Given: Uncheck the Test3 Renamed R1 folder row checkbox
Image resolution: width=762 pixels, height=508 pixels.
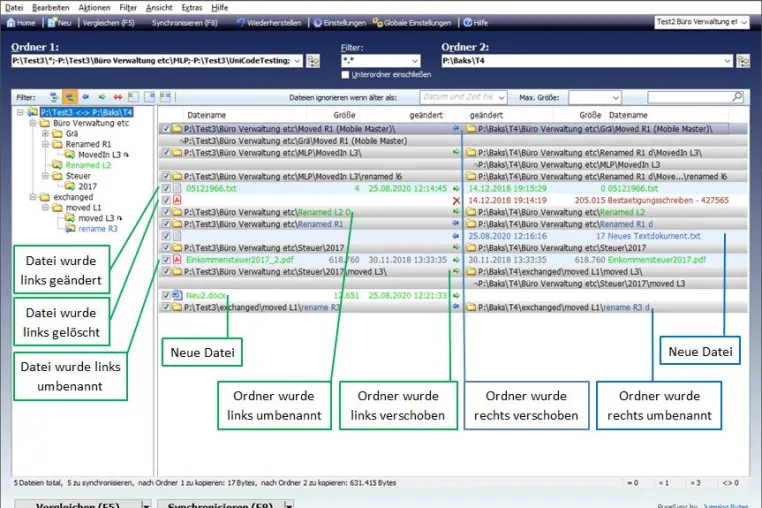Looking at the screenshot, I should tap(166, 224).
